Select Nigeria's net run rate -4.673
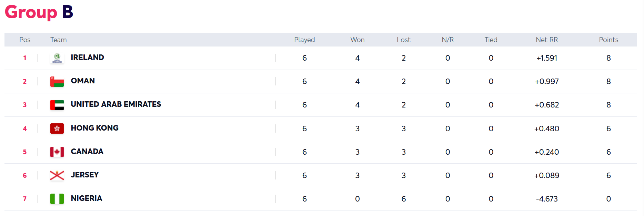This screenshot has width=644, height=216. [x=546, y=199]
